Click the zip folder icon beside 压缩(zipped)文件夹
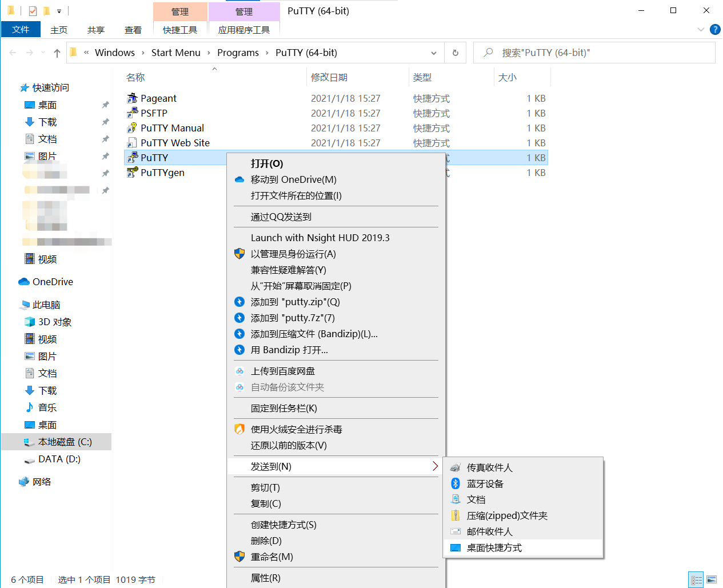Screen dimensions: 723x588 (x=456, y=515)
